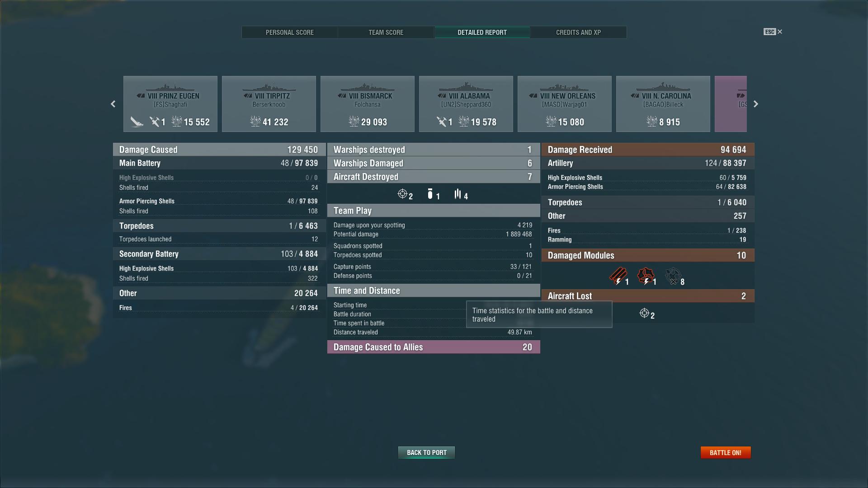Open the Credits and XP tab

(x=578, y=33)
